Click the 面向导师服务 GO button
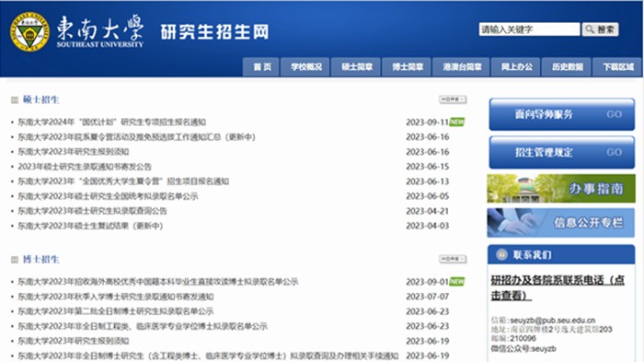Image resolution: width=644 pixels, height=362 pixels. coord(561,114)
